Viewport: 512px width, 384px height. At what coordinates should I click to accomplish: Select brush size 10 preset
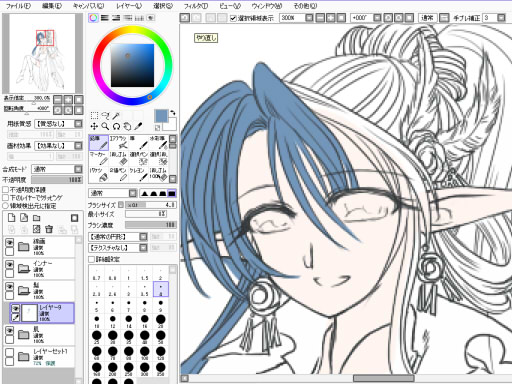tap(97, 322)
